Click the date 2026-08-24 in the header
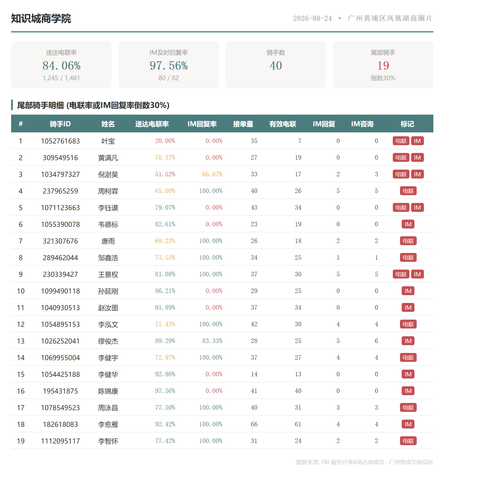The width and height of the screenshot is (500, 477). 312,18
